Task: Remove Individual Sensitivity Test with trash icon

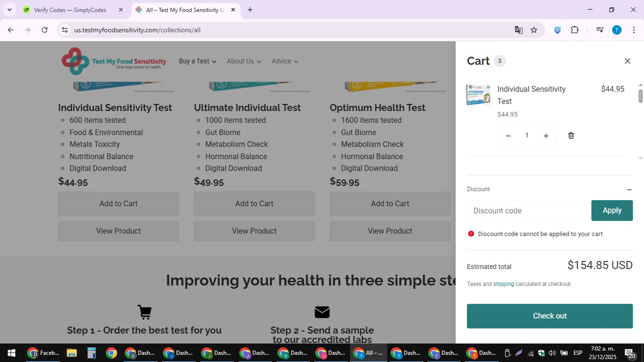Action: 571,136
